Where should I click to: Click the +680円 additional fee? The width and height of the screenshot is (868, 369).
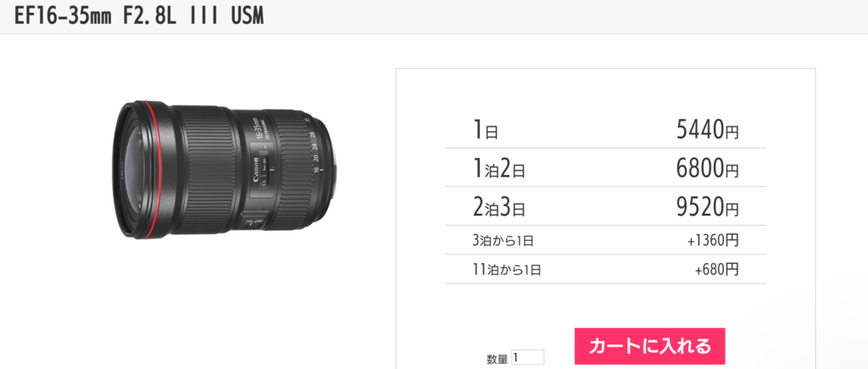[716, 270]
